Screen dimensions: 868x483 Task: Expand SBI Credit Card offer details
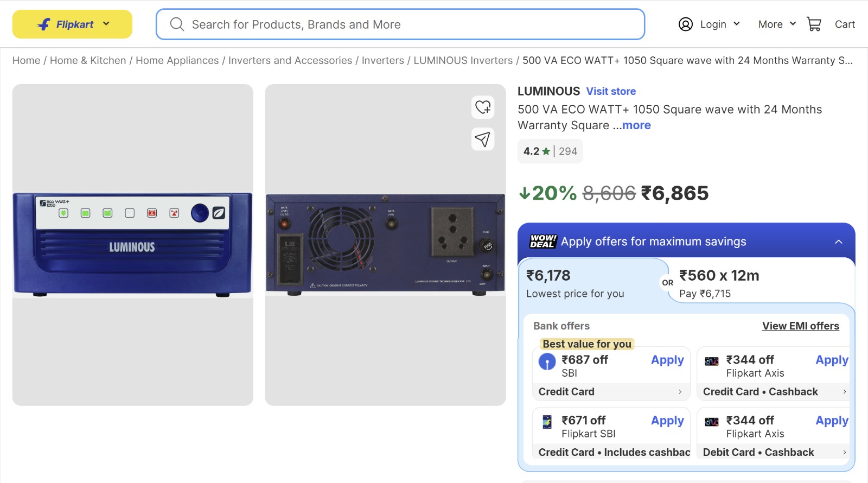[x=680, y=392]
